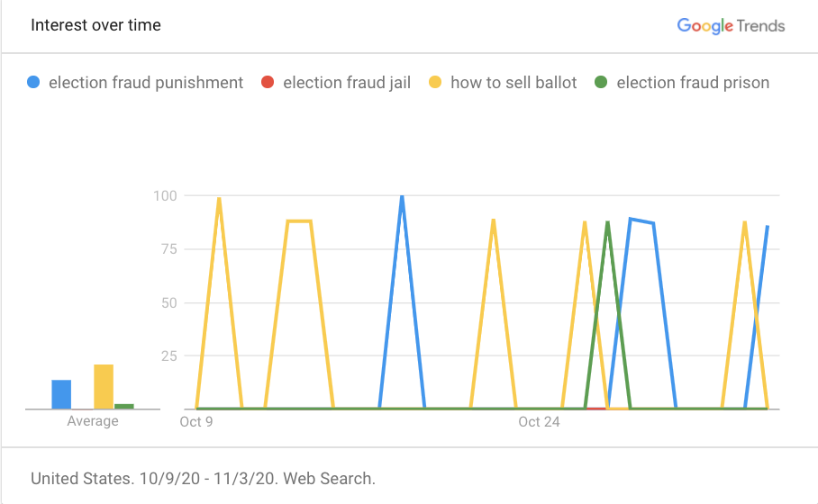Click the Oct 24 axis label

(x=539, y=421)
